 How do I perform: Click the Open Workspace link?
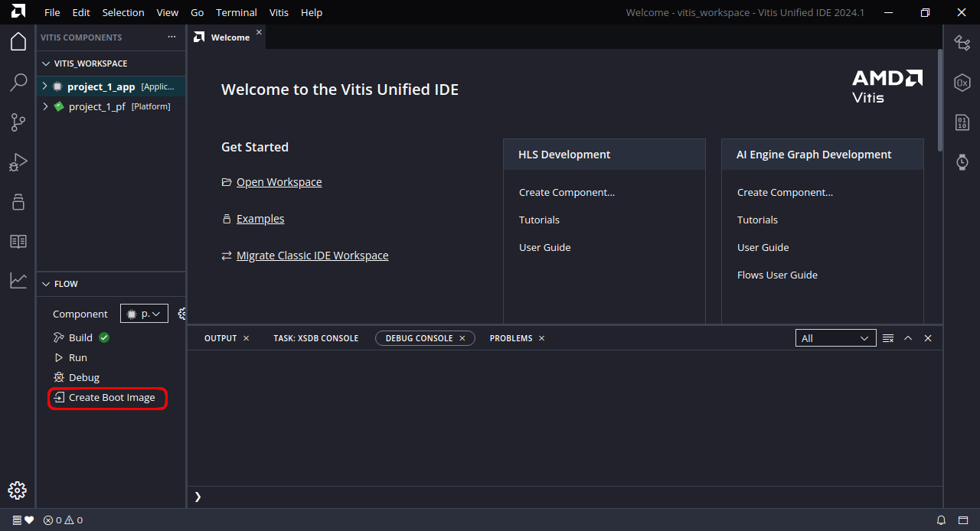[279, 182]
